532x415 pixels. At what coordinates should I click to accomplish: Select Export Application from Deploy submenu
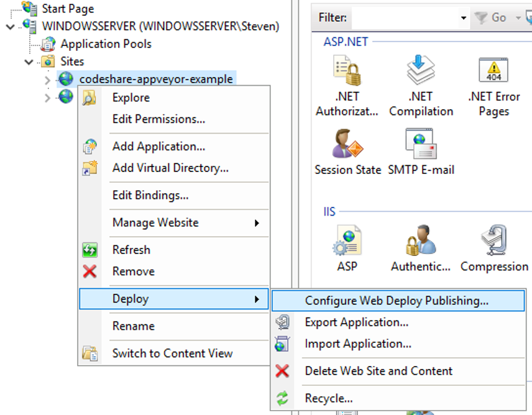(x=356, y=322)
